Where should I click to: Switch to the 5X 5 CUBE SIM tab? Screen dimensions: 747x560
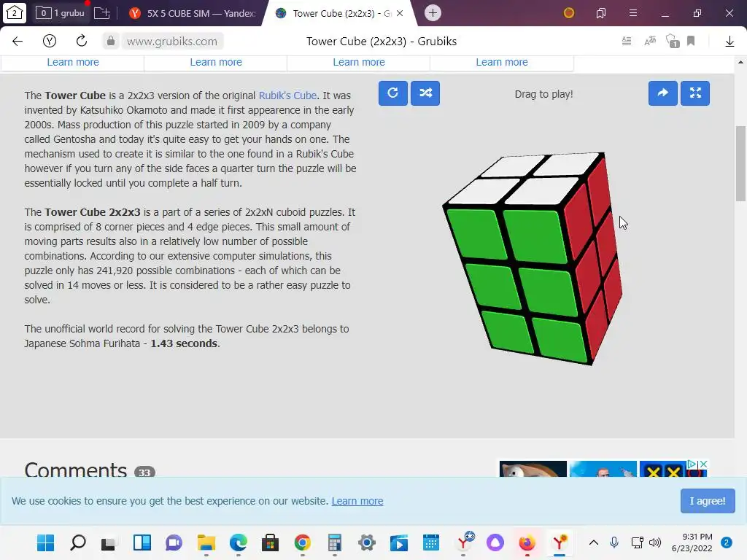(193, 13)
